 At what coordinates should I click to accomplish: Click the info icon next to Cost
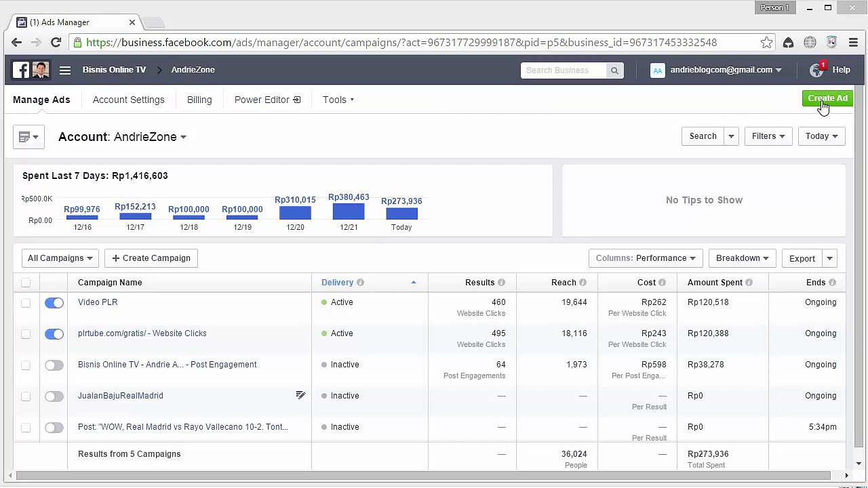click(x=662, y=283)
